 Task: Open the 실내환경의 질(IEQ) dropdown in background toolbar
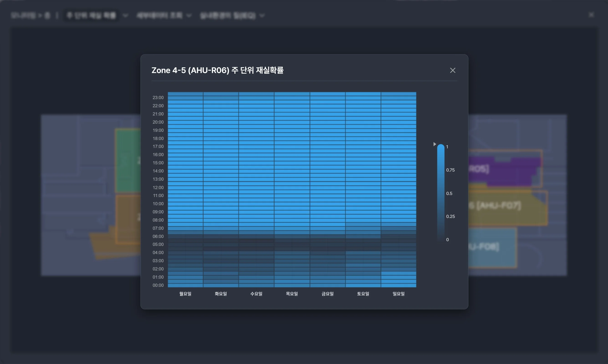tap(232, 15)
